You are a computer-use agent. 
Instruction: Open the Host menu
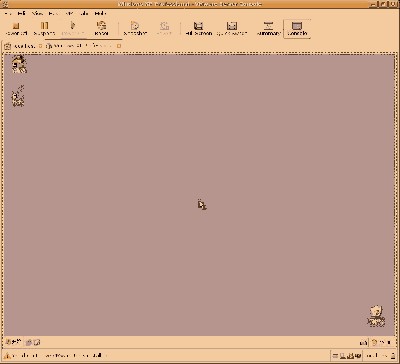(x=53, y=14)
